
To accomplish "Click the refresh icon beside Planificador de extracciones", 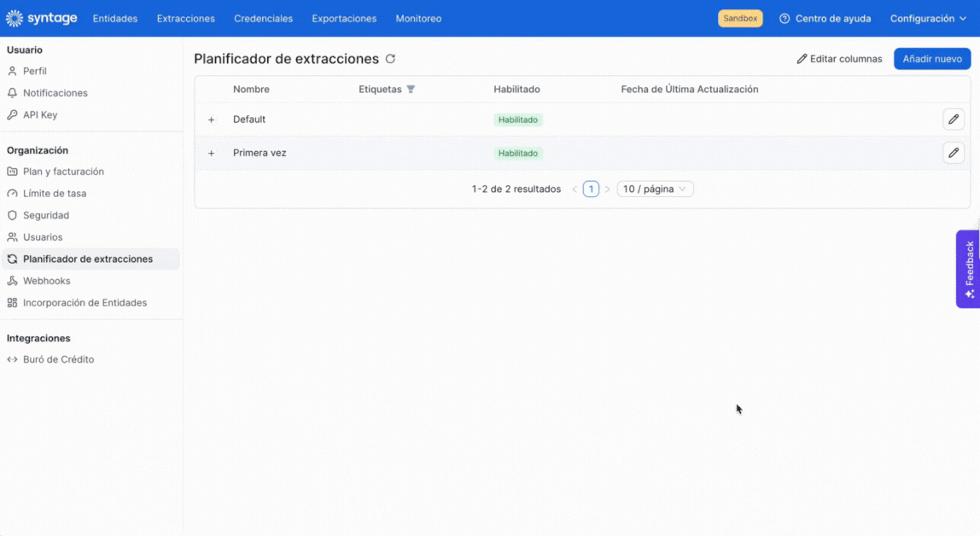I will (x=391, y=59).
